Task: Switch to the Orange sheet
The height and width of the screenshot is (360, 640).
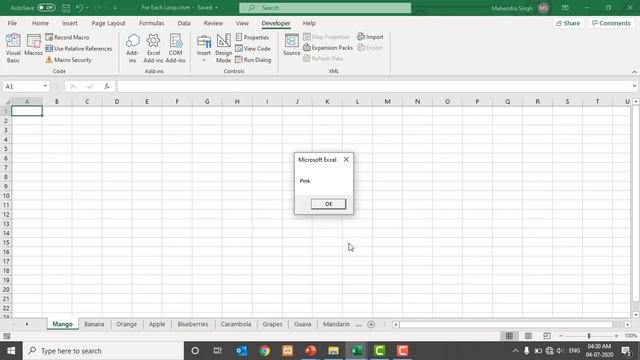Action: (127, 324)
